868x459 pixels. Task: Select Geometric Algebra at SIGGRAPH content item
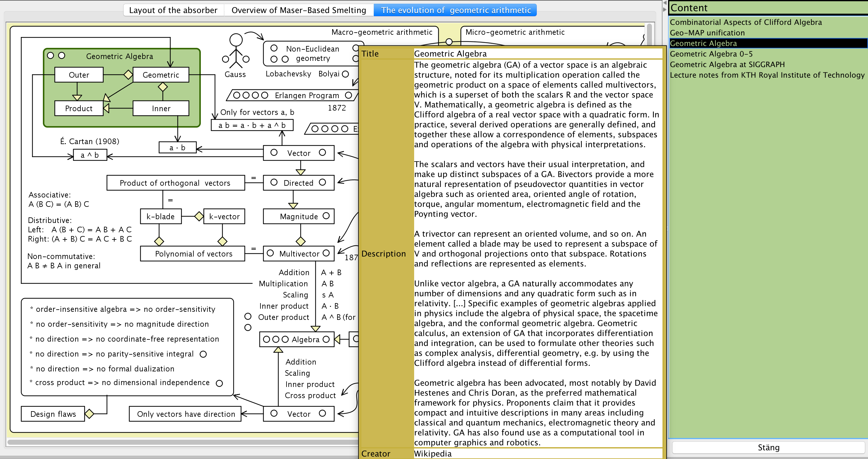(x=727, y=64)
